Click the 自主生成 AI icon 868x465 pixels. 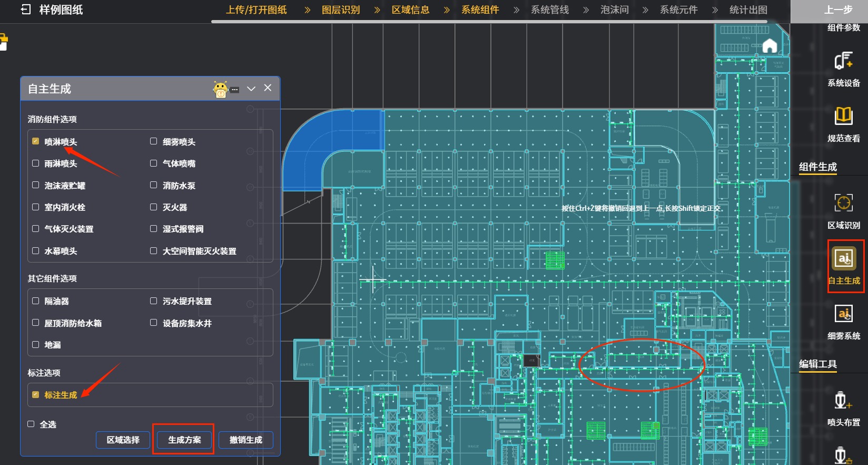(844, 258)
